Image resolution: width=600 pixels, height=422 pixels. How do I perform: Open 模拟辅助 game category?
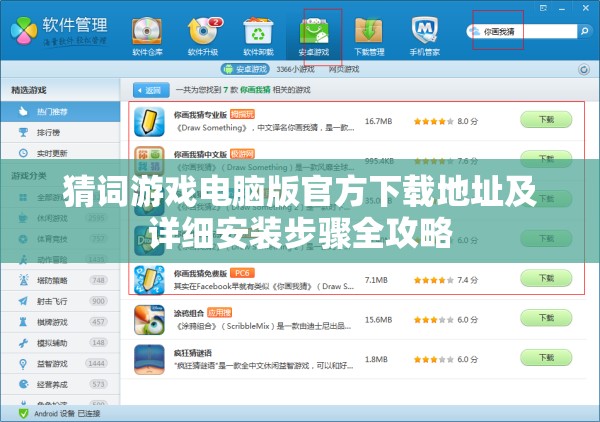(60, 343)
